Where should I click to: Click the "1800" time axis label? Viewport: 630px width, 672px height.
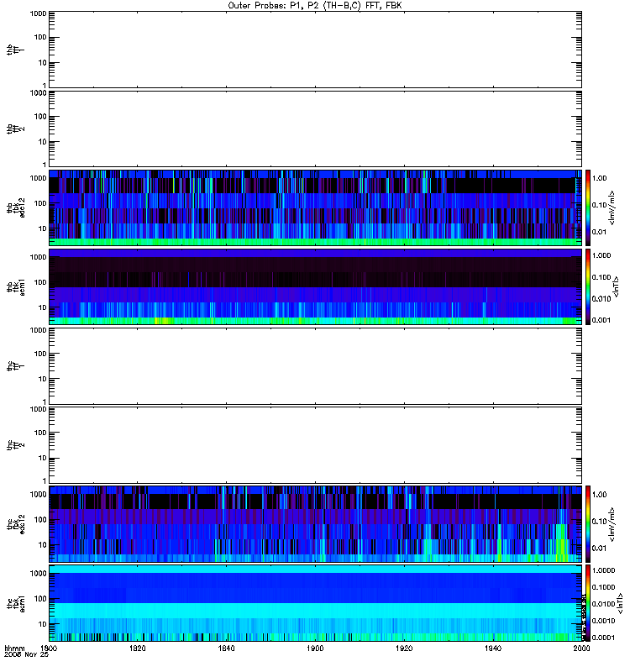[x=49, y=648]
